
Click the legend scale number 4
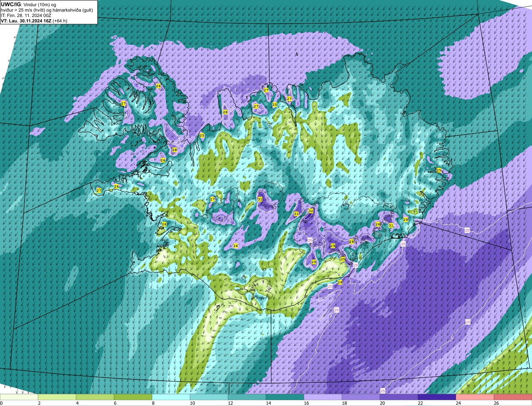pyautogui.click(x=76, y=403)
